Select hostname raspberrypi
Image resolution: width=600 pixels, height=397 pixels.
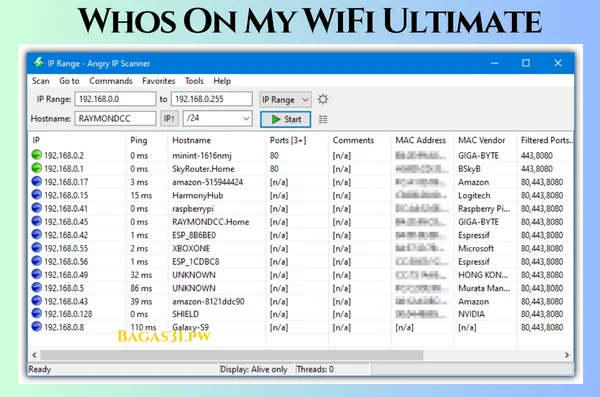click(x=193, y=209)
